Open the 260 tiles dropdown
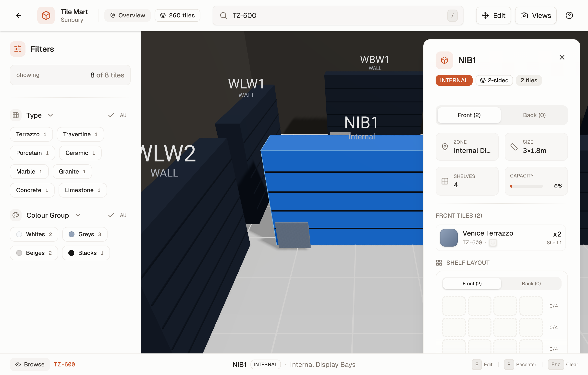This screenshot has height=375, width=588. [x=177, y=15]
